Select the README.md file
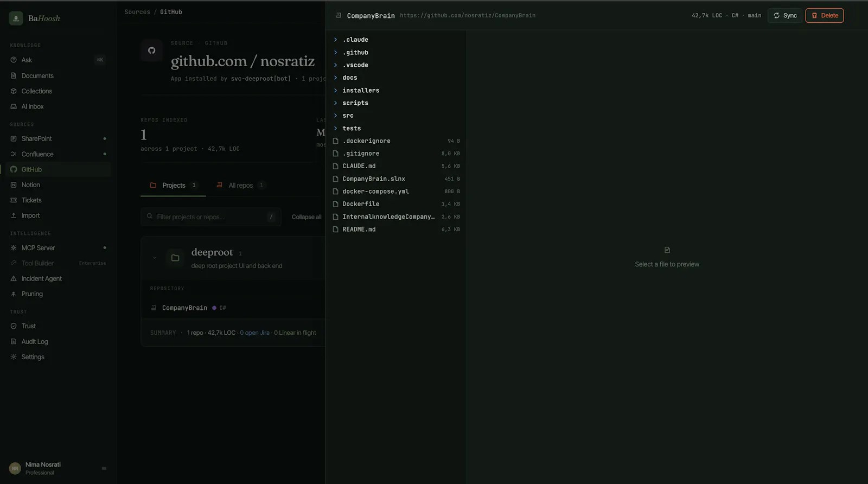This screenshot has height=484, width=868. click(x=396, y=230)
